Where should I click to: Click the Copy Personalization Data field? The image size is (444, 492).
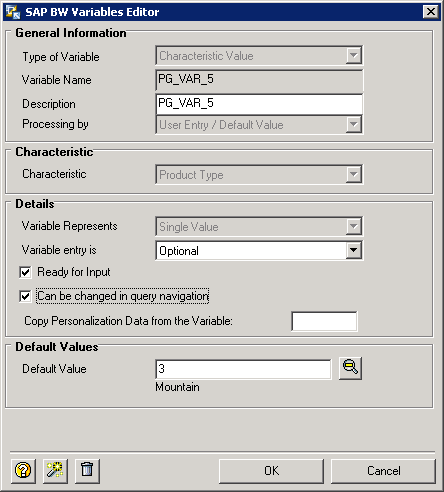(x=324, y=321)
